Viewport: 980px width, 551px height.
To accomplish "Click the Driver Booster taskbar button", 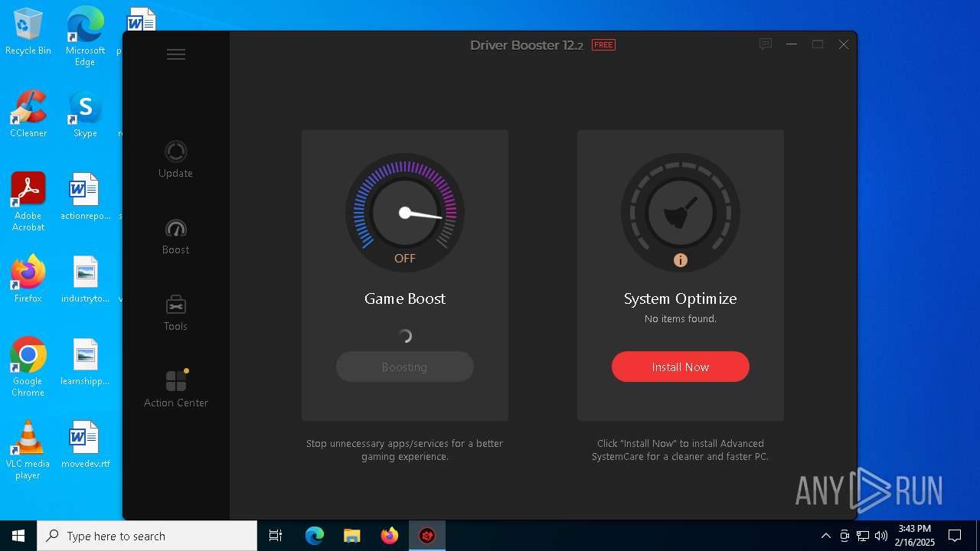I will click(427, 536).
